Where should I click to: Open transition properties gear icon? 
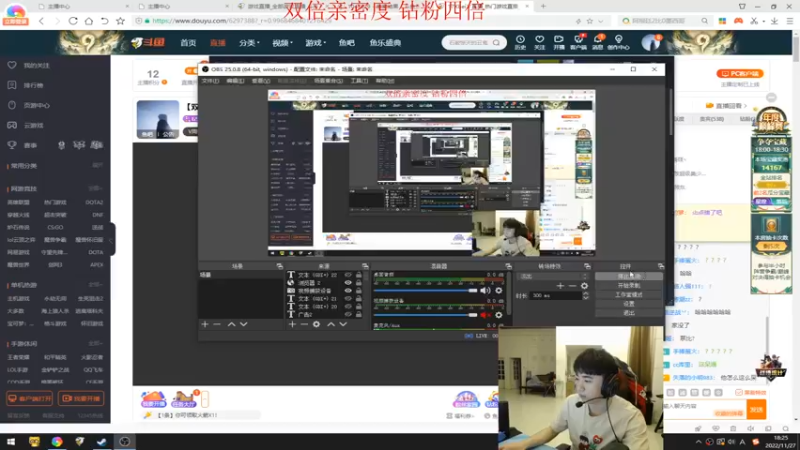(584, 286)
